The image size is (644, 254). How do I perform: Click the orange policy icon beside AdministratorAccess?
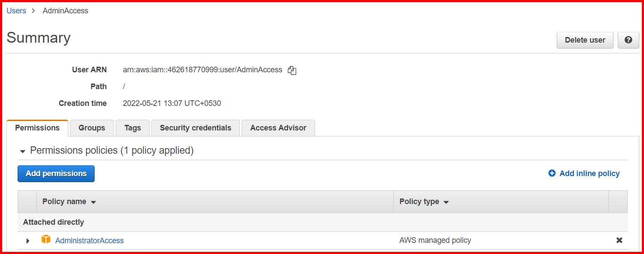click(x=46, y=240)
